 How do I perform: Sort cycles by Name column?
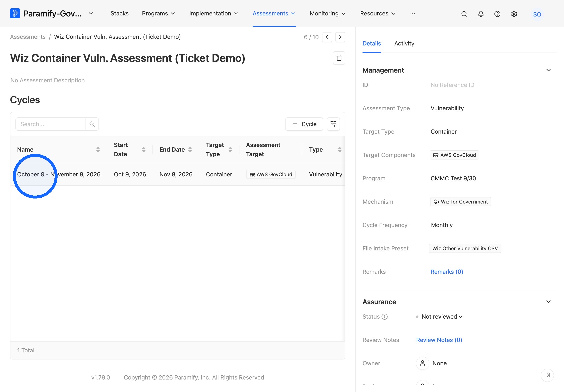pyautogui.click(x=98, y=150)
